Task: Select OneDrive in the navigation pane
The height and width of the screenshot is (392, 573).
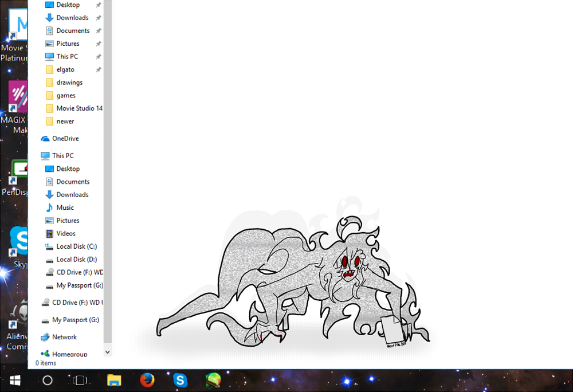Action: pyautogui.click(x=65, y=139)
